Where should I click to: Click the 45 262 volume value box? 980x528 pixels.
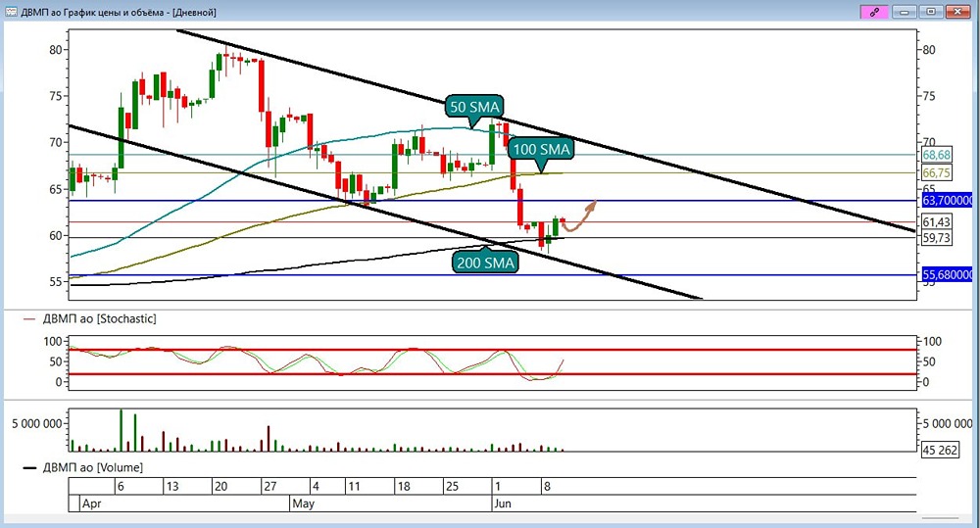click(940, 450)
